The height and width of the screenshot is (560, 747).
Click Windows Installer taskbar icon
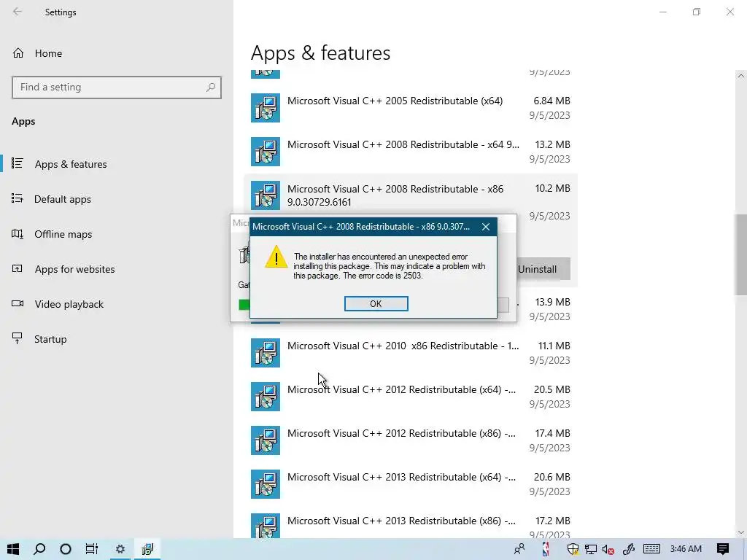coord(147,549)
